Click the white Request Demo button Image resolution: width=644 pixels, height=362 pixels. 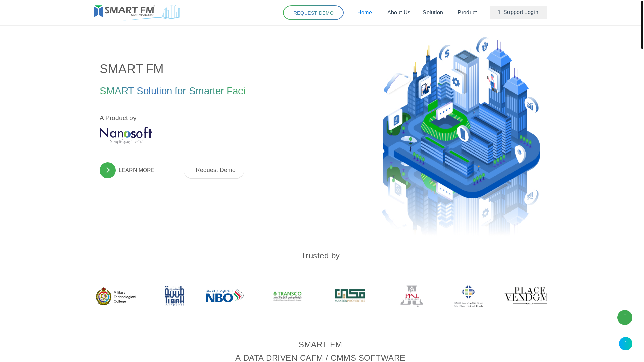pos(214,170)
